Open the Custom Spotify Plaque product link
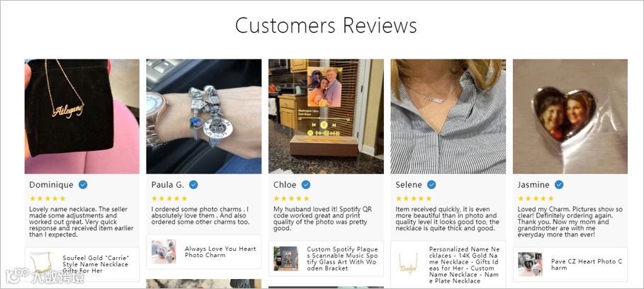Screen dimensions: 644x289 pos(342,259)
